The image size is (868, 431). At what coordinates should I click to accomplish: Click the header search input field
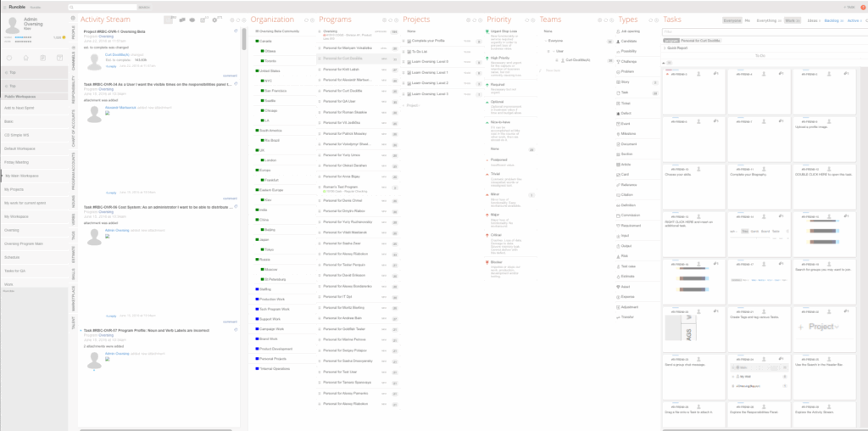(102, 7)
